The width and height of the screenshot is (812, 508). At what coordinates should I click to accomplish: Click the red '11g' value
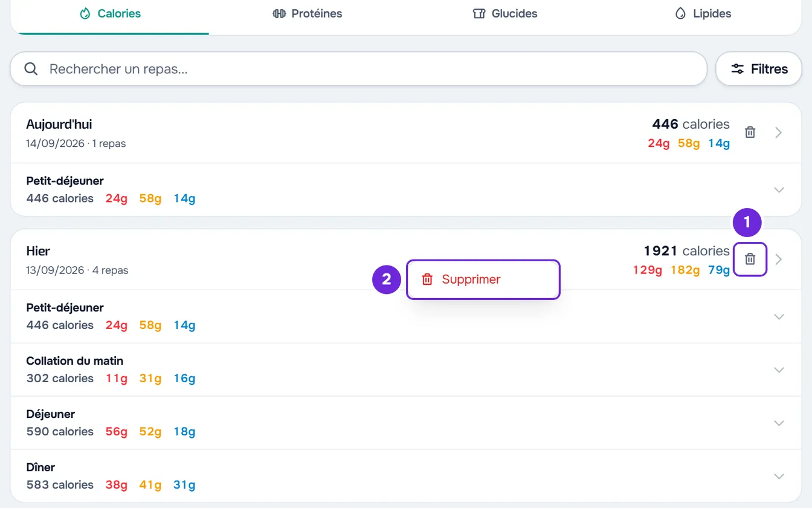[117, 379]
